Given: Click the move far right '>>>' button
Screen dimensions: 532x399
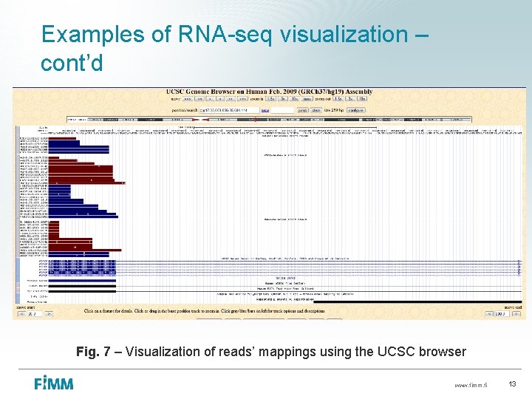Looking at the screenshot, I should point(242,99).
